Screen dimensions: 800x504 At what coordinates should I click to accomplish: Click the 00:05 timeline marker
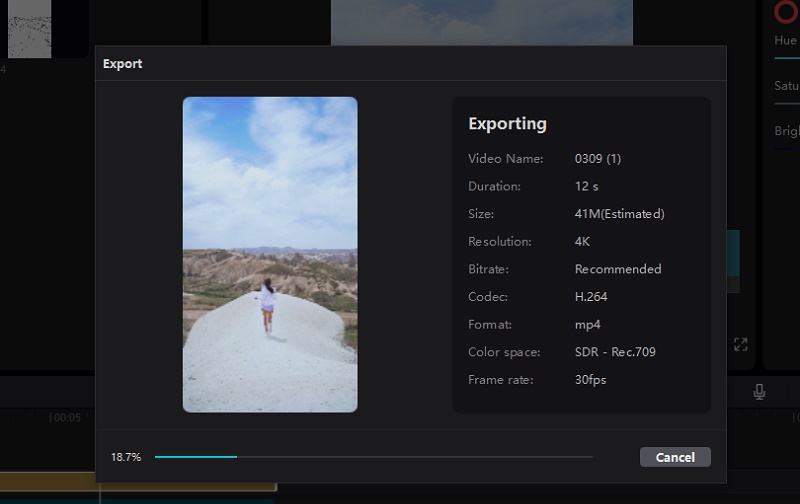[65, 417]
